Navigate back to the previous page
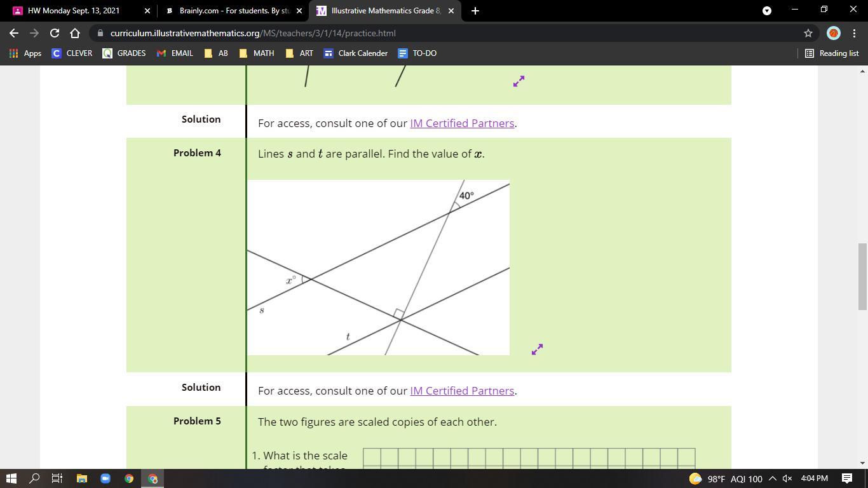Viewport: 868px width, 488px height. pos(14,33)
